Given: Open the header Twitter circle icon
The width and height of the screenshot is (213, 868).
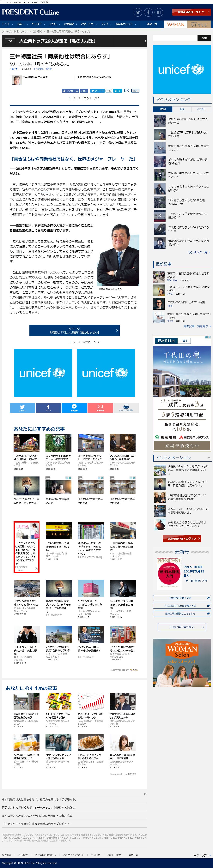Looking at the screenshot, I should coord(138,12).
